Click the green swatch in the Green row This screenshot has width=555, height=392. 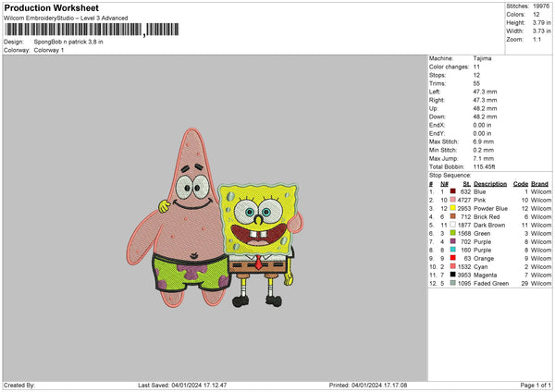tap(452, 233)
